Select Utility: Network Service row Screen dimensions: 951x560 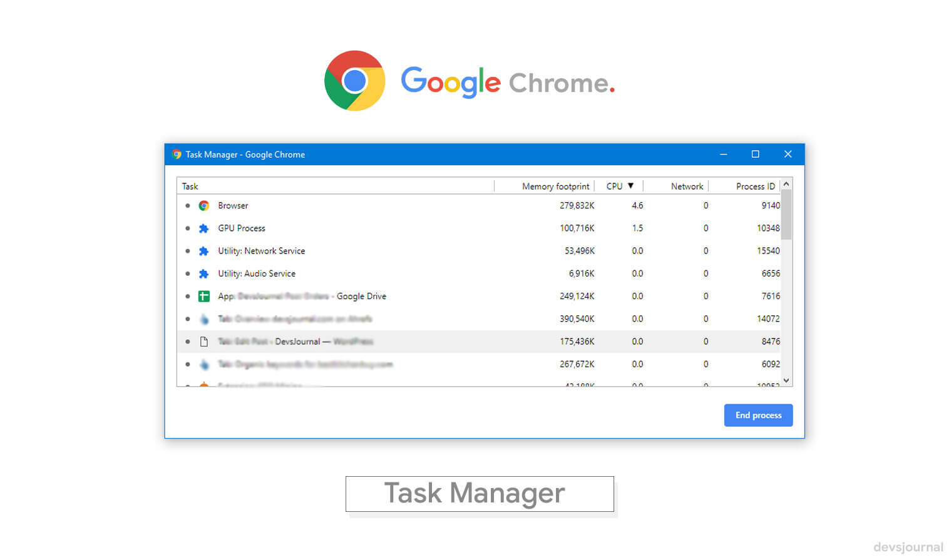[479, 251]
